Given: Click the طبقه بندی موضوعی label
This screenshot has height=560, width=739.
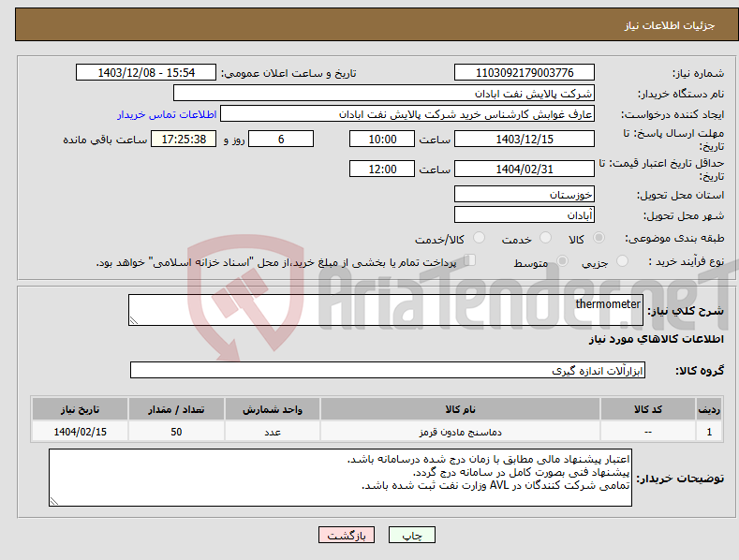Looking at the screenshot, I should pos(674,239).
